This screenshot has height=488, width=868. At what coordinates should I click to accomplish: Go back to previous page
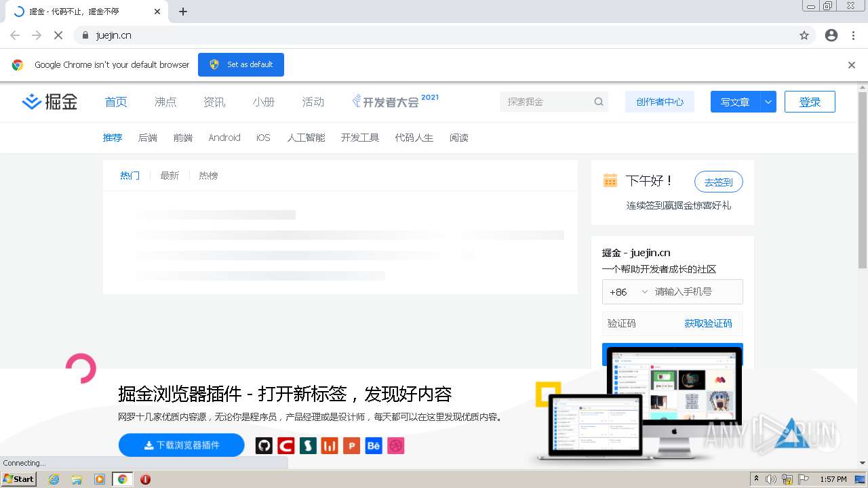click(x=15, y=35)
